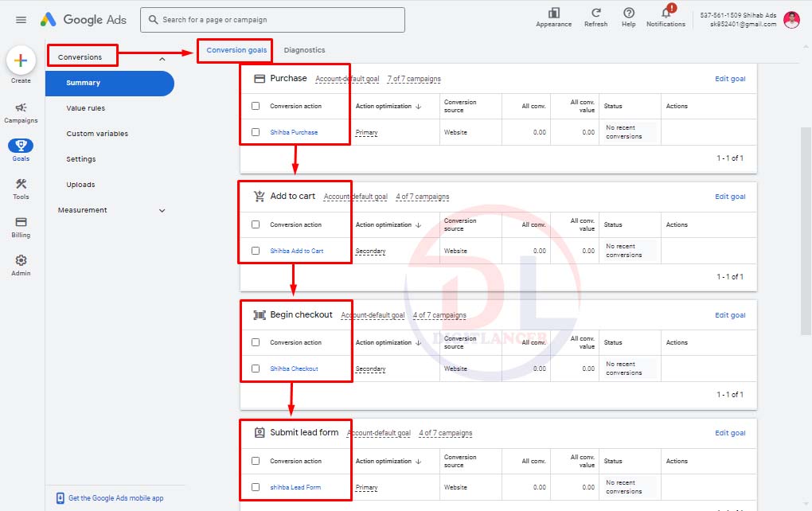This screenshot has height=511, width=812.
Task: Open Secondary optimization dropdown for Shihba Checkout
Action: pos(371,369)
